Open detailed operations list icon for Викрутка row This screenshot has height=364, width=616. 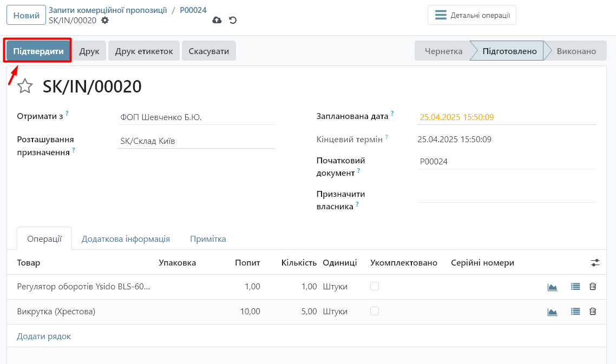coord(575,312)
